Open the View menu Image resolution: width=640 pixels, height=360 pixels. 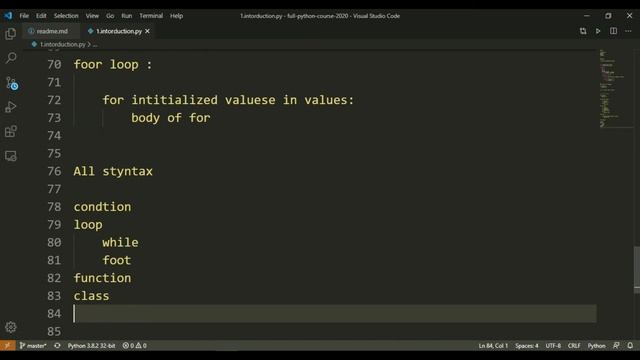pyautogui.click(x=92, y=16)
